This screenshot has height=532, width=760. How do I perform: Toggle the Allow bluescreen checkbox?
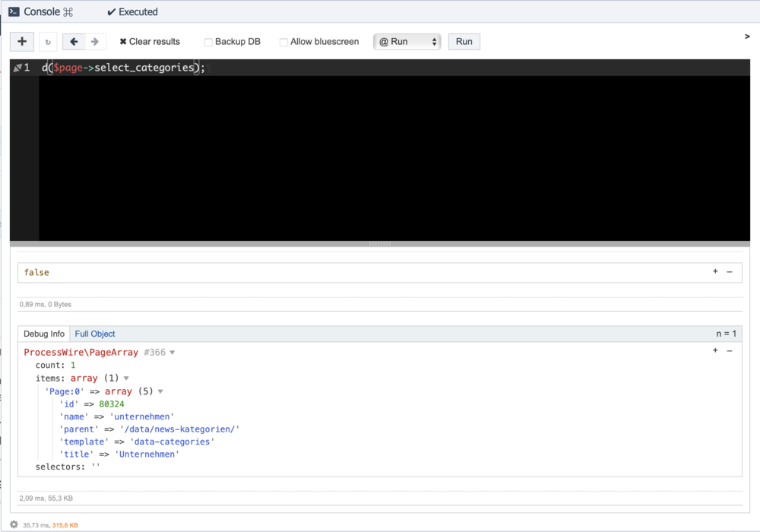tap(283, 43)
